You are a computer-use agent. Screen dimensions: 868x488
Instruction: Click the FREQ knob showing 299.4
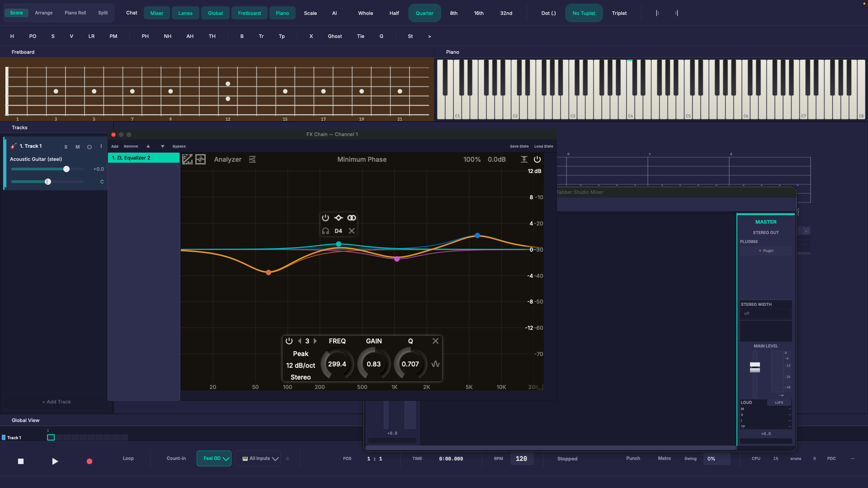(337, 364)
